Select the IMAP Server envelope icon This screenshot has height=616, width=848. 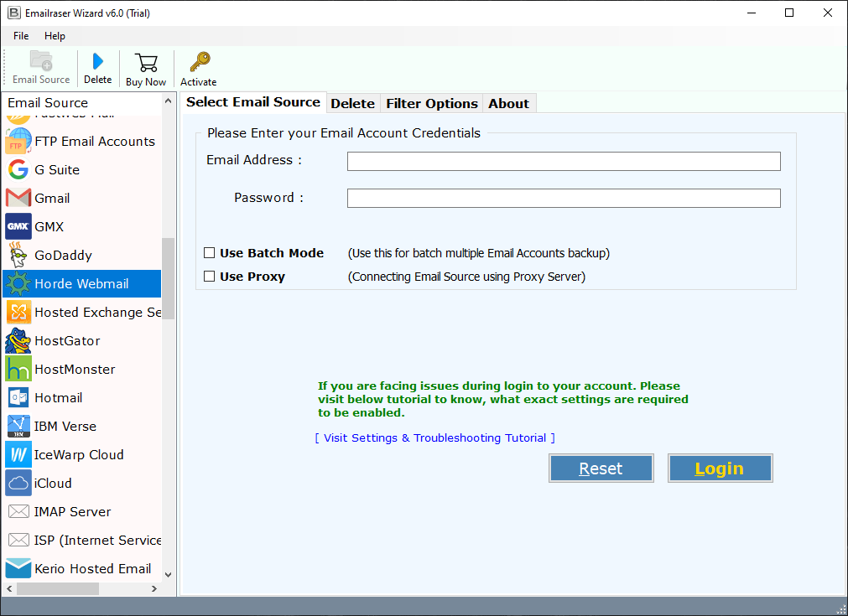18,511
